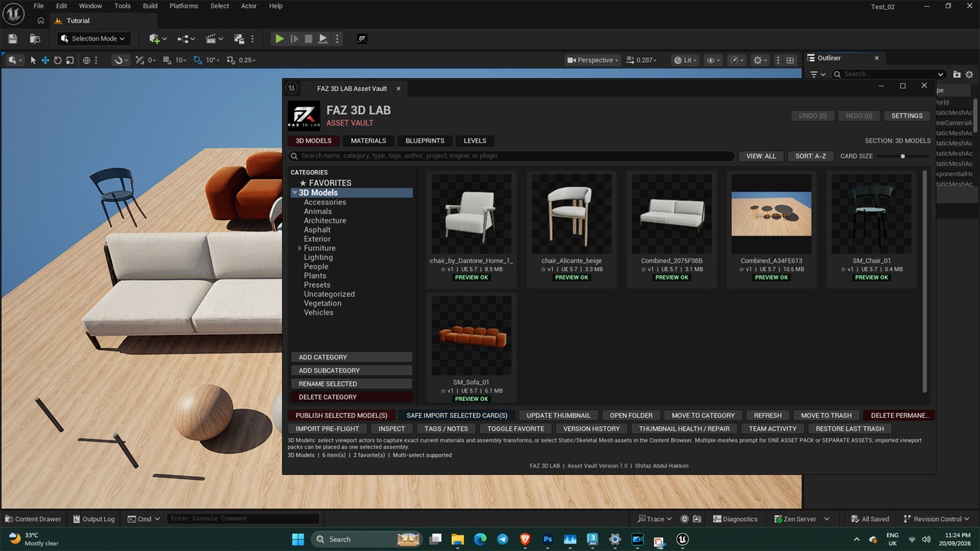Switch to the MATERIALS tab
980x551 pixels.
(368, 141)
